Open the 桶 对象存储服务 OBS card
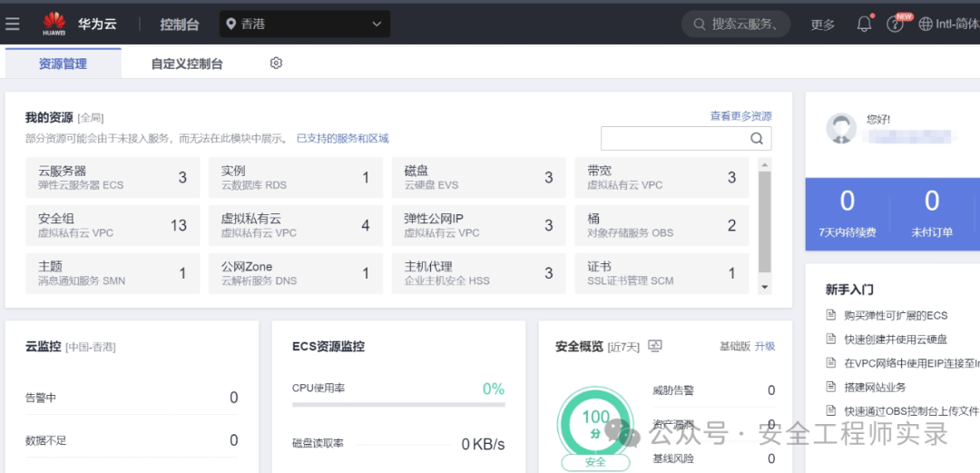 point(661,225)
